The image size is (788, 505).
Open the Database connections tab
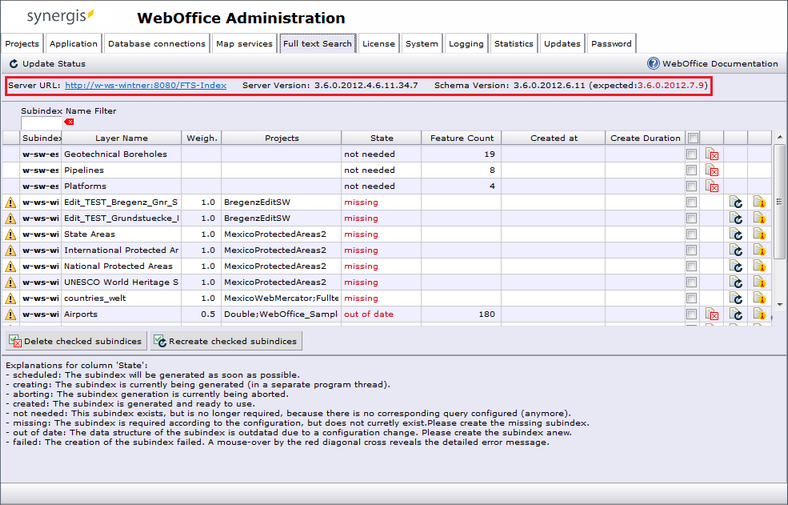[157, 44]
